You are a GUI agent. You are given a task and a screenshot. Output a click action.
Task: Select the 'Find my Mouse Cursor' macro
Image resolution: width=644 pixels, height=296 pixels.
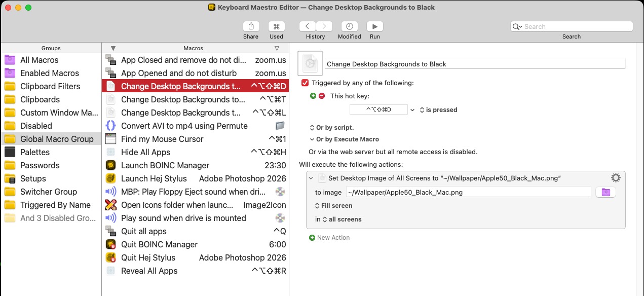click(162, 139)
